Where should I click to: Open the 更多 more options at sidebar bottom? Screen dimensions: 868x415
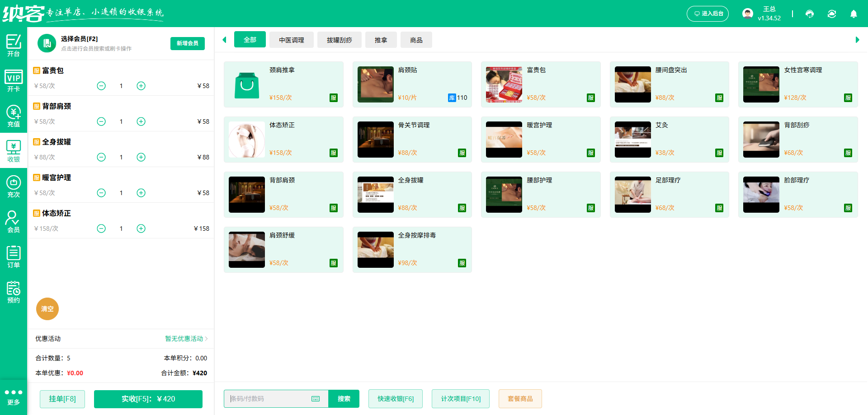[14, 396]
